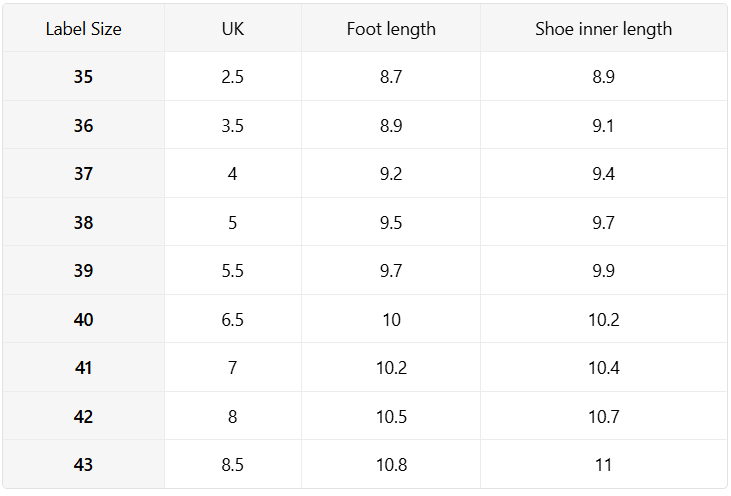Image resolution: width=731 pixels, height=496 pixels.
Task: Select foot length 10.8 cell
Action: (x=391, y=464)
